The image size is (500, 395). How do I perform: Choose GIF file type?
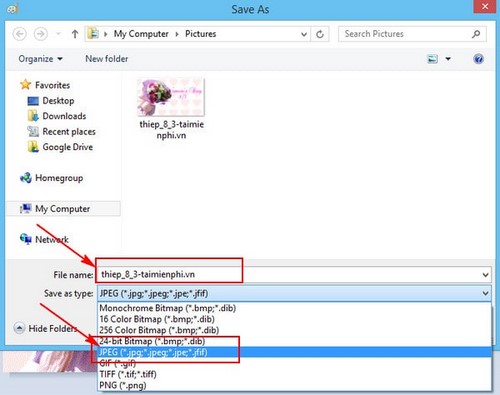294,363
